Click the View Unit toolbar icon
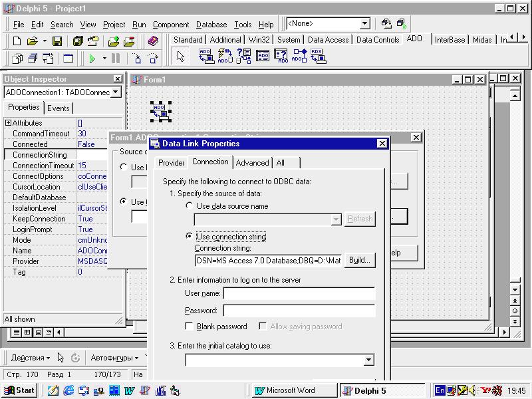This screenshot has width=532, height=399. [x=17, y=59]
